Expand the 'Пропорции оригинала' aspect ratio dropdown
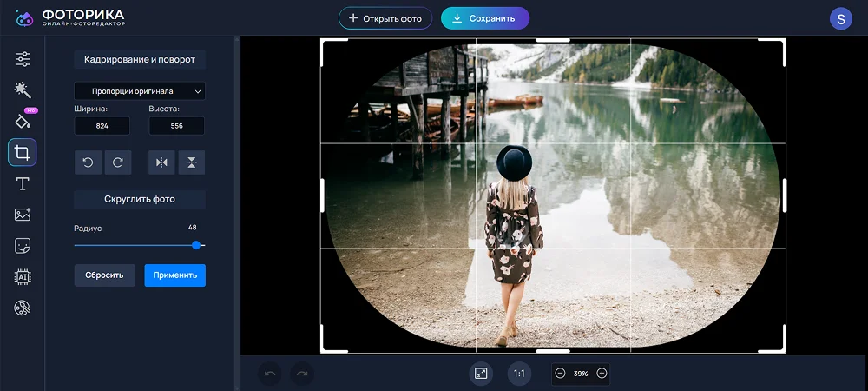868x391 pixels. [139, 90]
